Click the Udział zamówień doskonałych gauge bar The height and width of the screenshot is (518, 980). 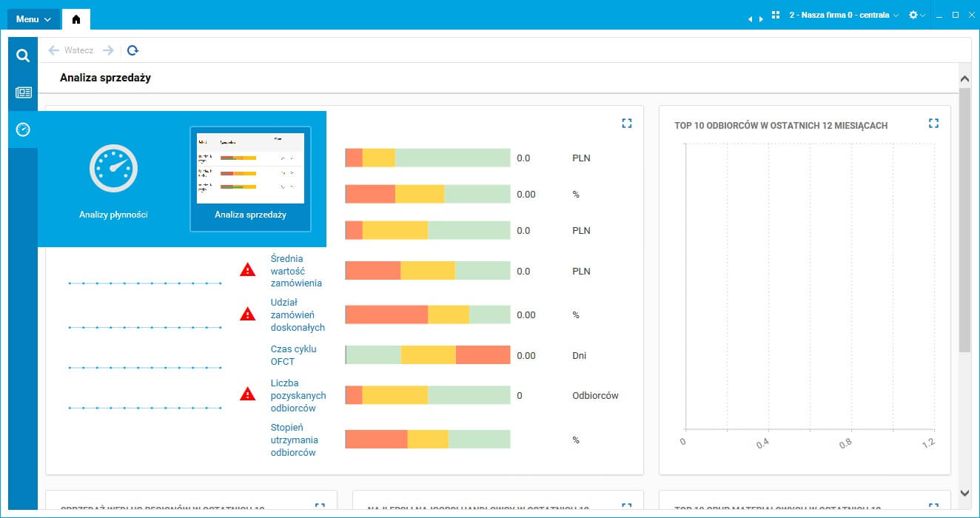(428, 314)
